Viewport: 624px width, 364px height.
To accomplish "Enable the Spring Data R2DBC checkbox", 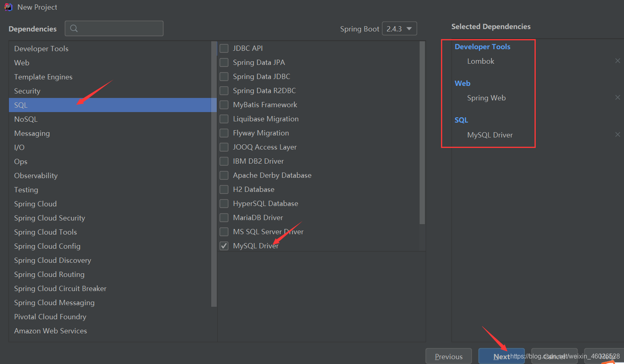I will click(x=224, y=91).
